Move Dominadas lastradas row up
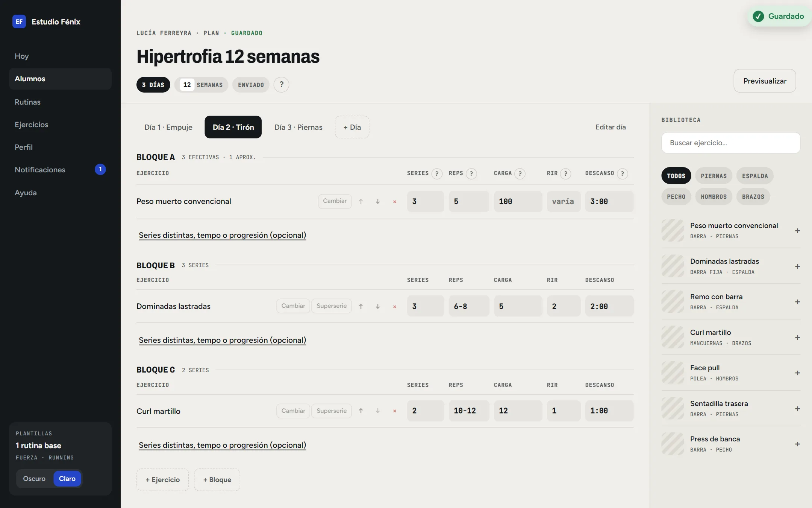Screen dimensions: 812x508 tap(361, 306)
